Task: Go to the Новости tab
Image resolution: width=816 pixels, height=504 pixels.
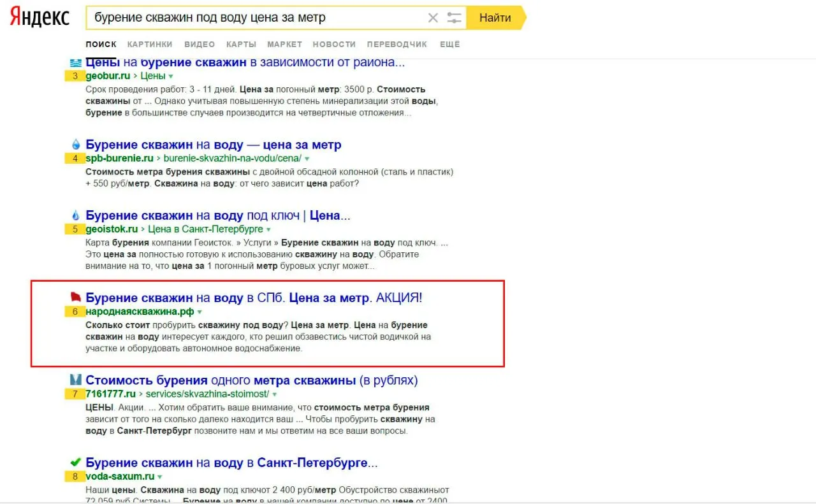Action: 334,44
